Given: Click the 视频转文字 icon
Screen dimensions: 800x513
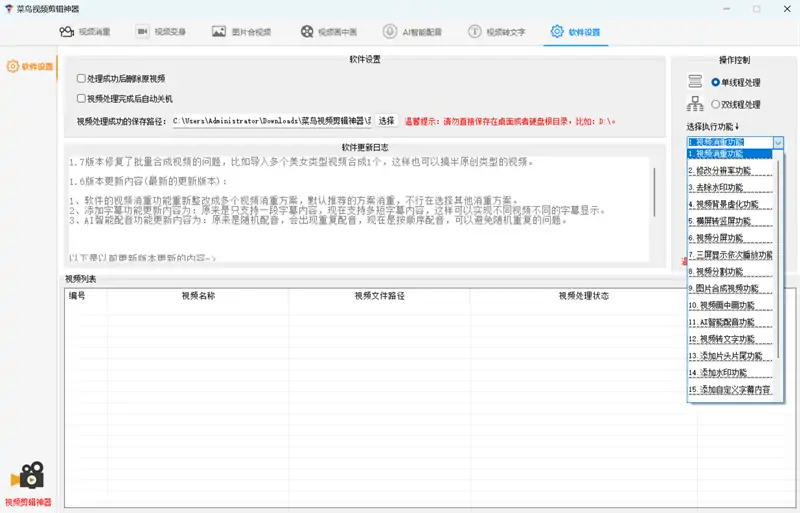Looking at the screenshot, I should click(475, 32).
